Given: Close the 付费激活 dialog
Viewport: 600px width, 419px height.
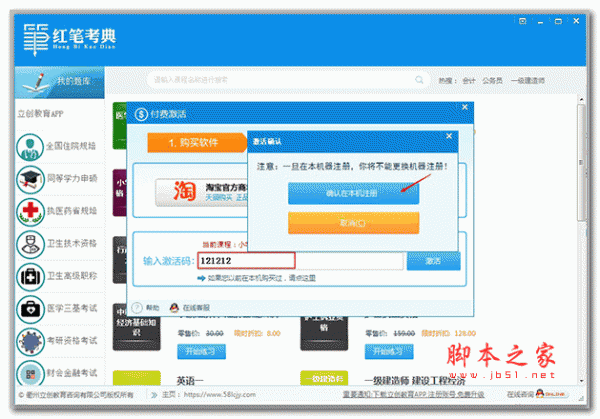Looking at the screenshot, I should point(465,107).
